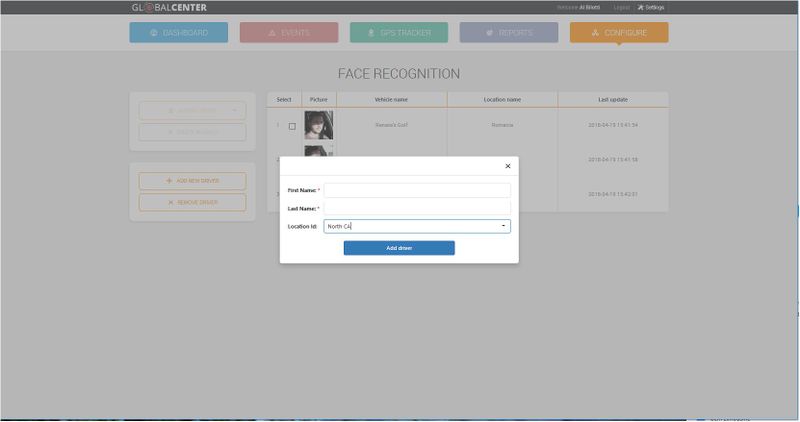Click the first driver's face thumbnail
This screenshot has width=800, height=422.
click(319, 125)
